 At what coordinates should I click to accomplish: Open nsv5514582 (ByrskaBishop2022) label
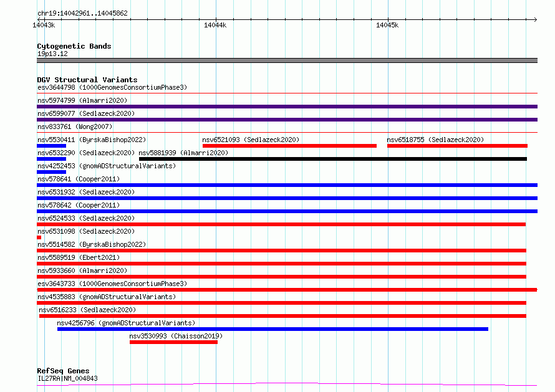tap(92, 244)
